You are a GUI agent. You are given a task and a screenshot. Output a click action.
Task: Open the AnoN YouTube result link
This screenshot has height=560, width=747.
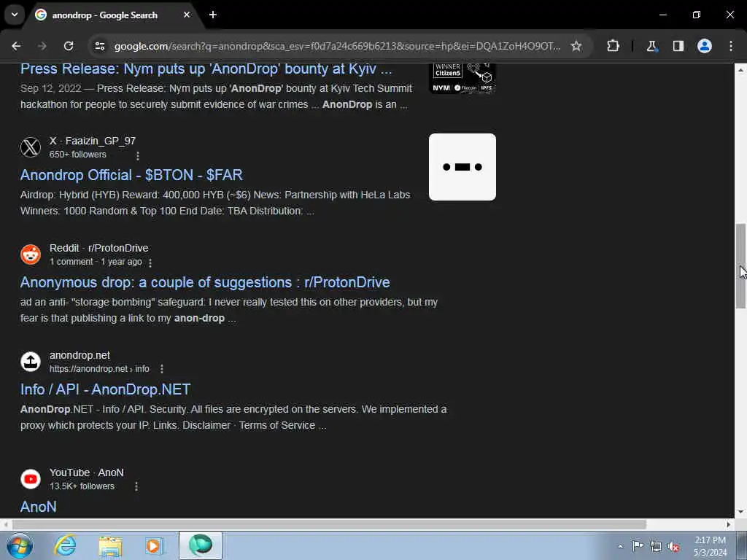39,507
